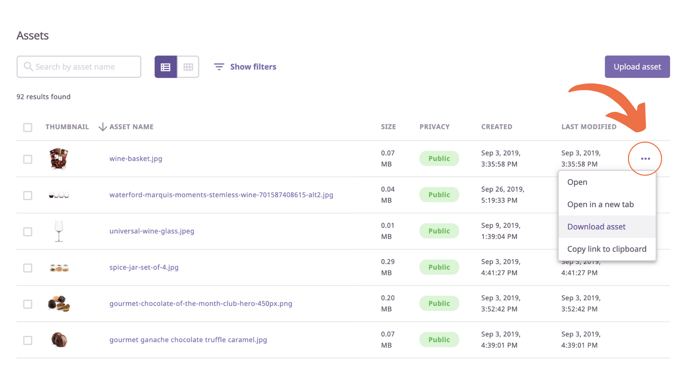This screenshot has height=387, width=688.
Task: Click the Size column header
Action: pyautogui.click(x=388, y=127)
